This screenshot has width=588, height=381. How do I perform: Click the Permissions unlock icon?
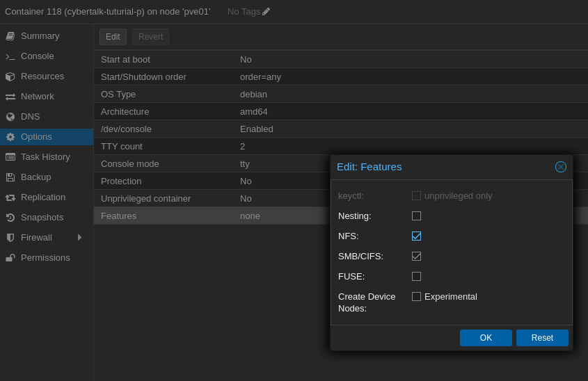[x=10, y=258]
